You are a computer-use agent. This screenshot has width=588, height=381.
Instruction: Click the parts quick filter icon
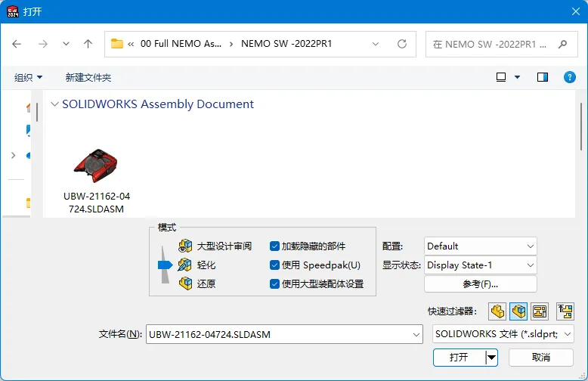[497, 311]
